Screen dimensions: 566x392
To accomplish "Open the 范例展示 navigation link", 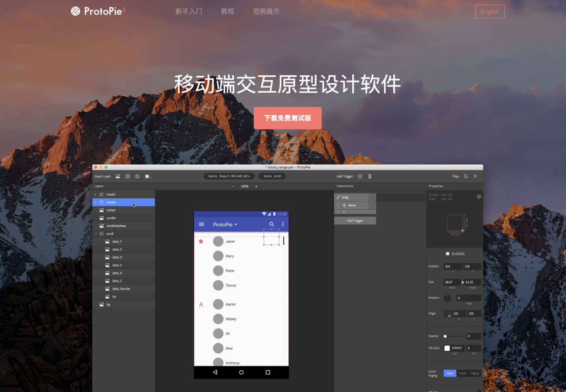I will coord(266,11).
